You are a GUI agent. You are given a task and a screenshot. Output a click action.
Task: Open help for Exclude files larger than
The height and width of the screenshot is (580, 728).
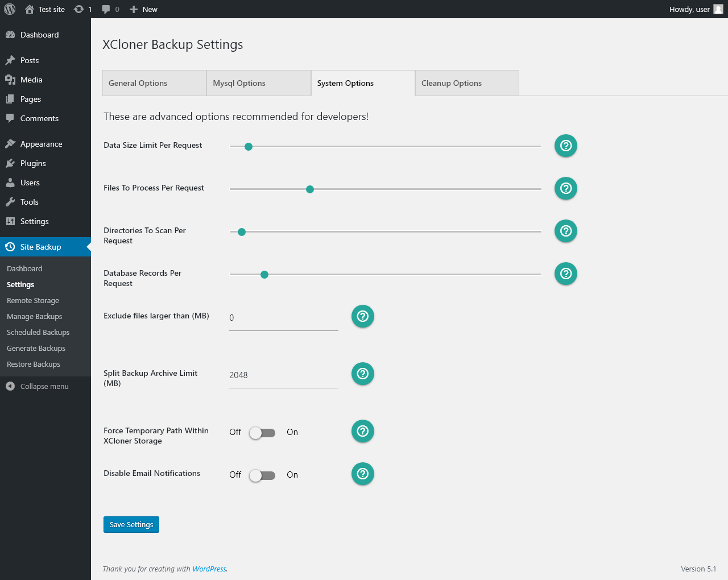[362, 316]
